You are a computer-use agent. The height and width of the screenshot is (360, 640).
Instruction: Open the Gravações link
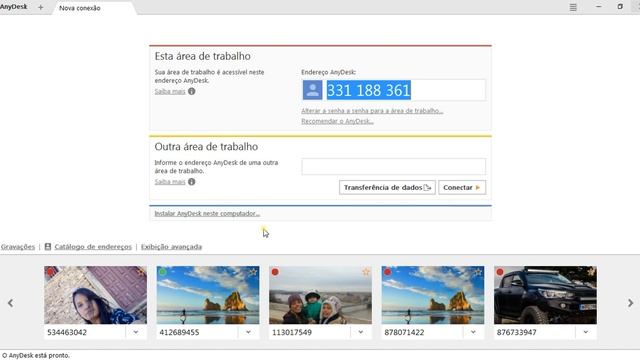click(18, 247)
